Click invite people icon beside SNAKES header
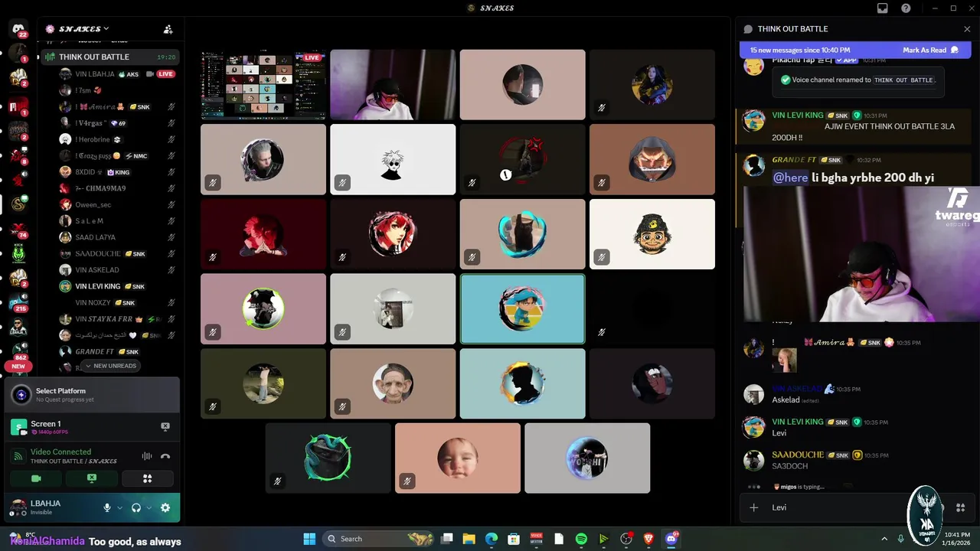 point(168,29)
